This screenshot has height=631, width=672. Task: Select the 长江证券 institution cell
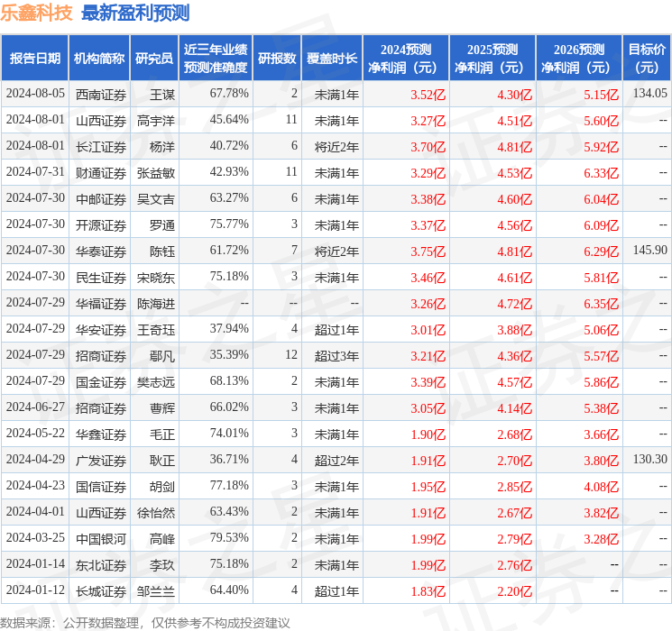coord(101,147)
